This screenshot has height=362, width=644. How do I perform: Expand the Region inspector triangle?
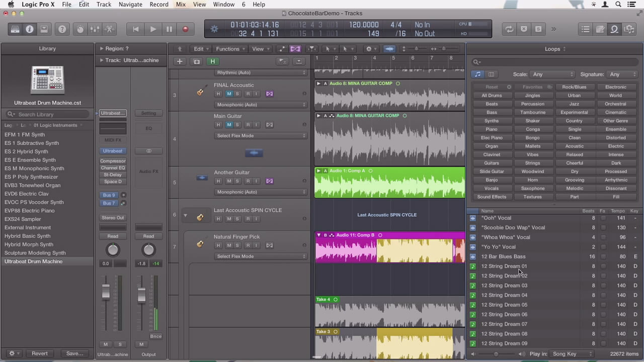[x=102, y=49]
